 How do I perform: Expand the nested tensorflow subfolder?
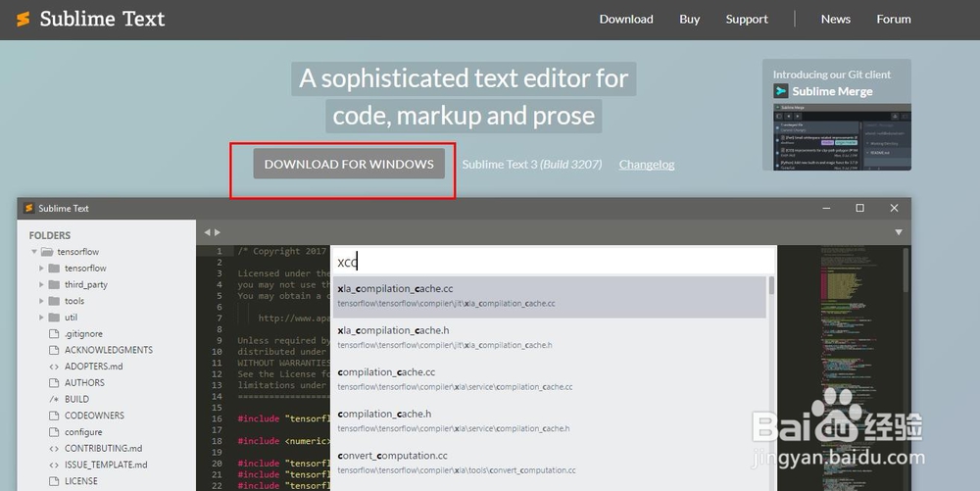coord(41,268)
